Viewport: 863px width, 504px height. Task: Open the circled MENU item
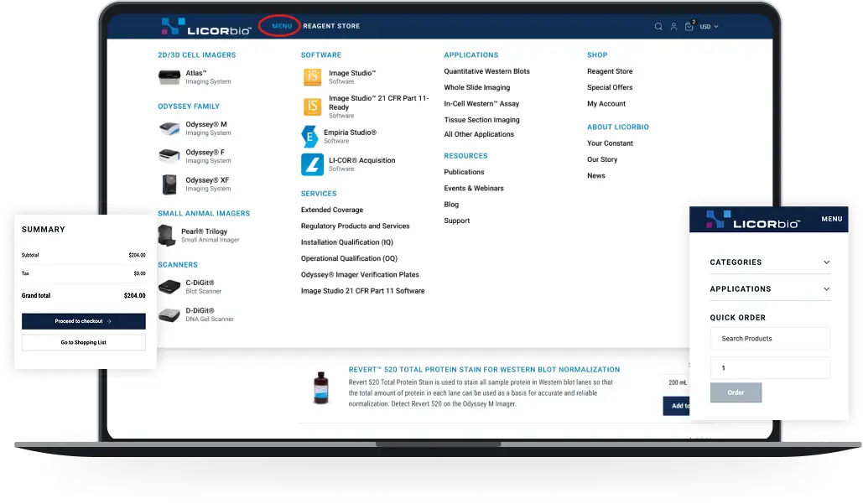[x=282, y=26]
